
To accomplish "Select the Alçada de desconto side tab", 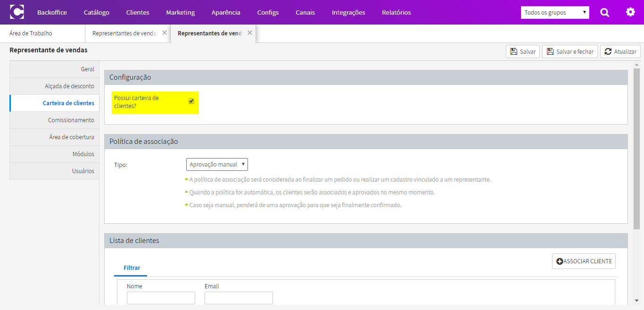I will coord(54,86).
